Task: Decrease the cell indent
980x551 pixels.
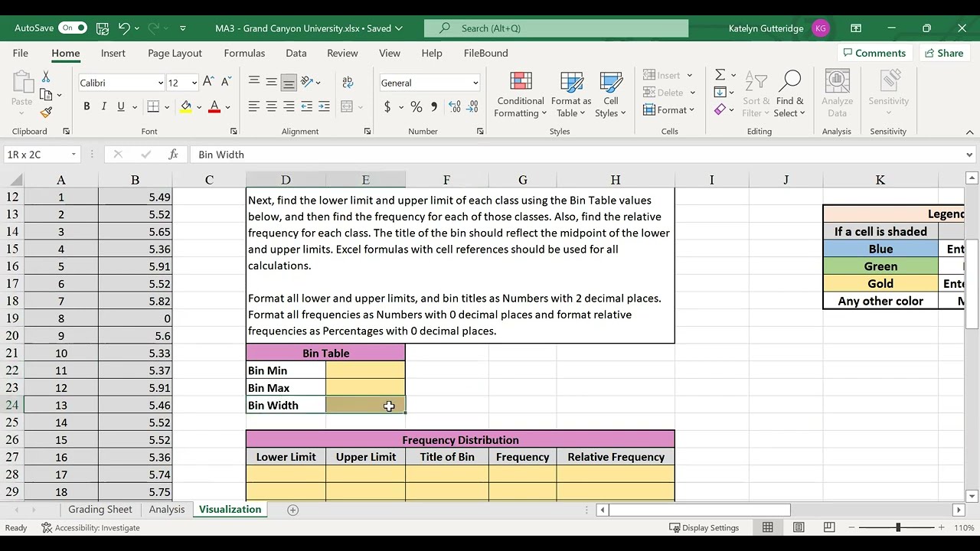Action: 306,107
